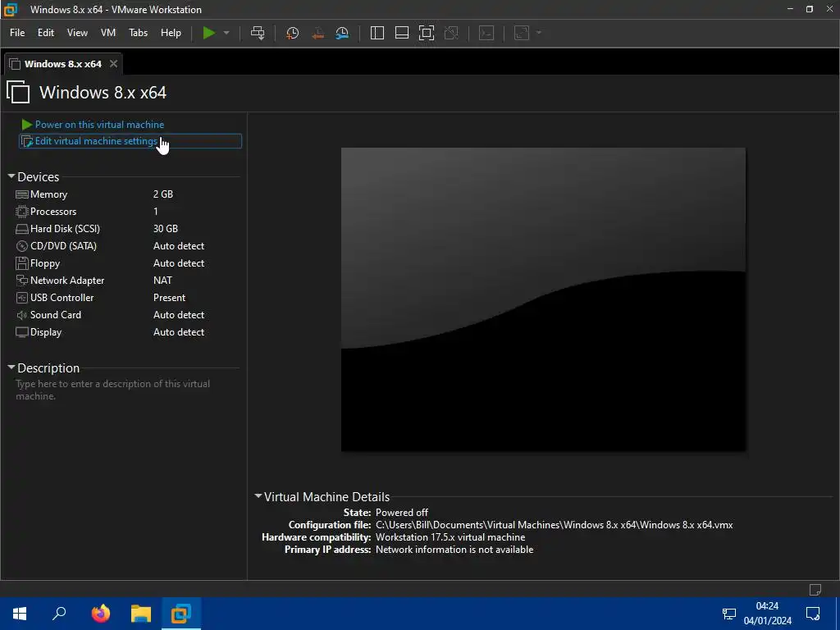Click the Floppy device icon

pos(22,263)
